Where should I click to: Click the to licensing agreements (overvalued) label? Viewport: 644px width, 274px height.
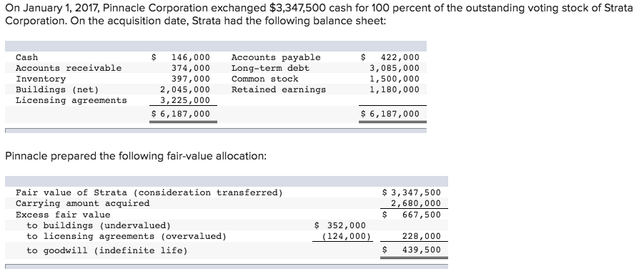(127, 236)
